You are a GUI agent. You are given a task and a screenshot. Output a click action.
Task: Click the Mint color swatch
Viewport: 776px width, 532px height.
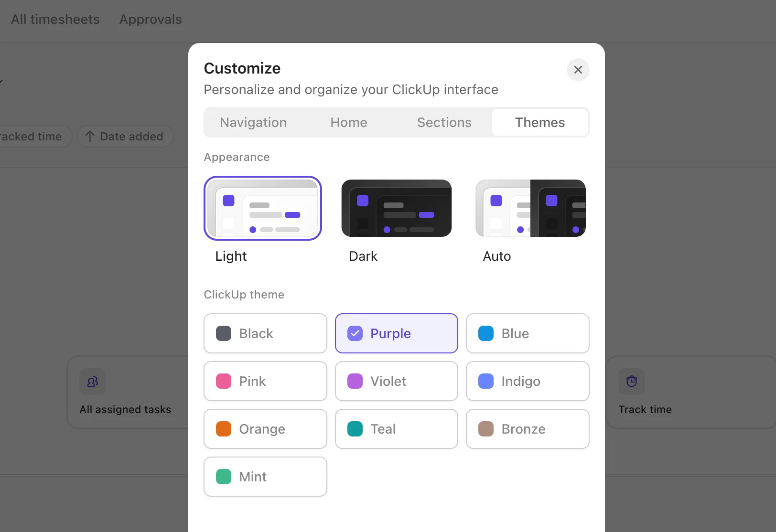pos(224,477)
